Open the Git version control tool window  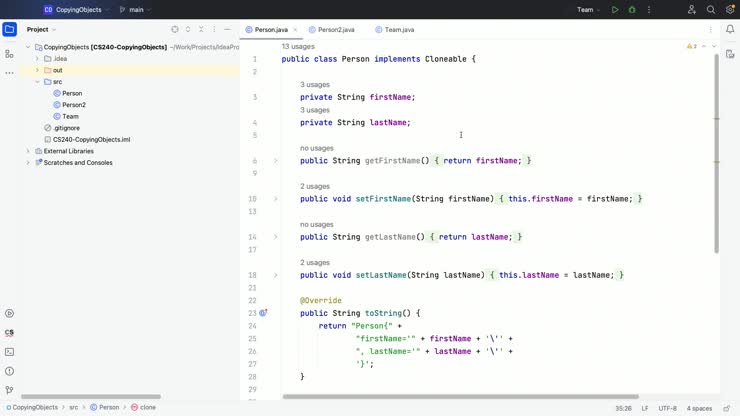(x=9, y=390)
